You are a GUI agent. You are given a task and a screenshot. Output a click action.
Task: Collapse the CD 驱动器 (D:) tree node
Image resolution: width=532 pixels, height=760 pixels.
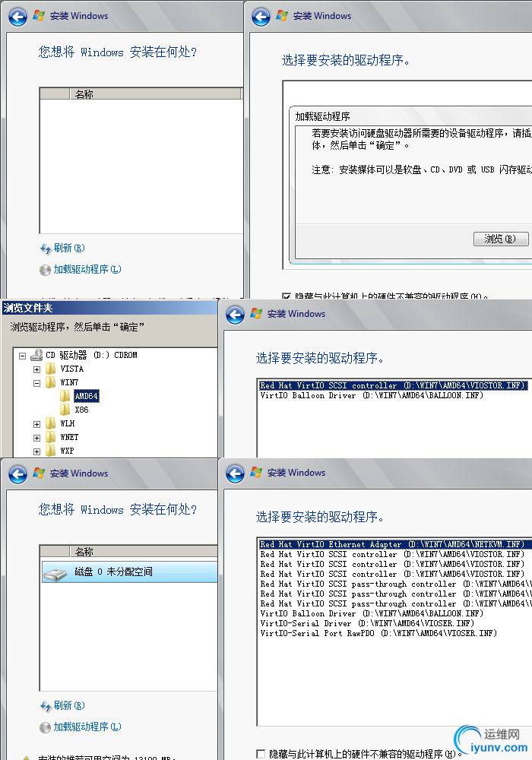22,356
